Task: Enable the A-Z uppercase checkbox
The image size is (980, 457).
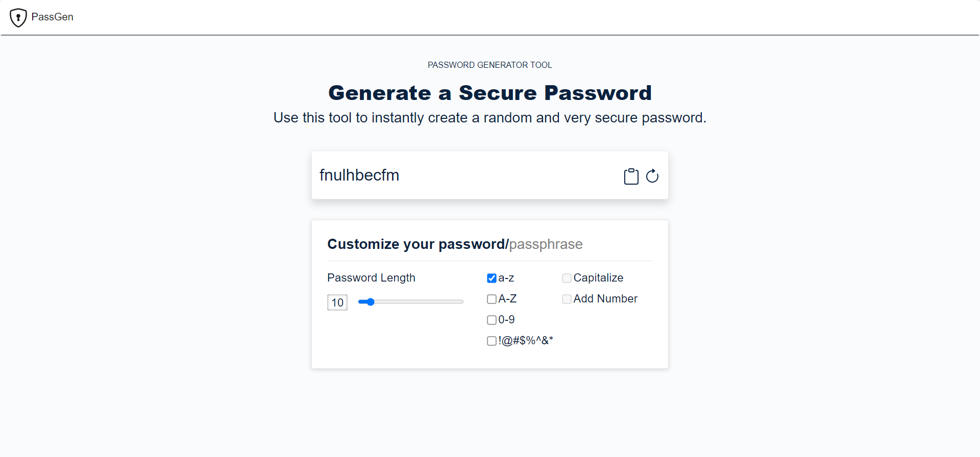Action: click(492, 299)
